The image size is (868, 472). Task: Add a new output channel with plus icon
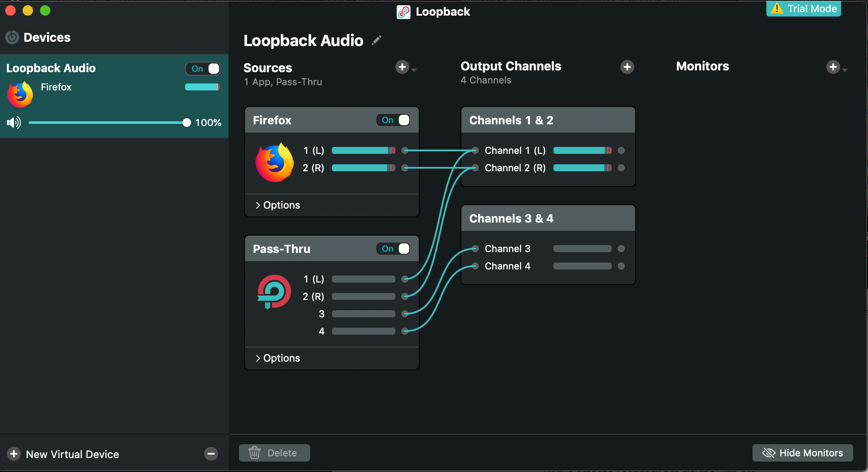pyautogui.click(x=627, y=67)
